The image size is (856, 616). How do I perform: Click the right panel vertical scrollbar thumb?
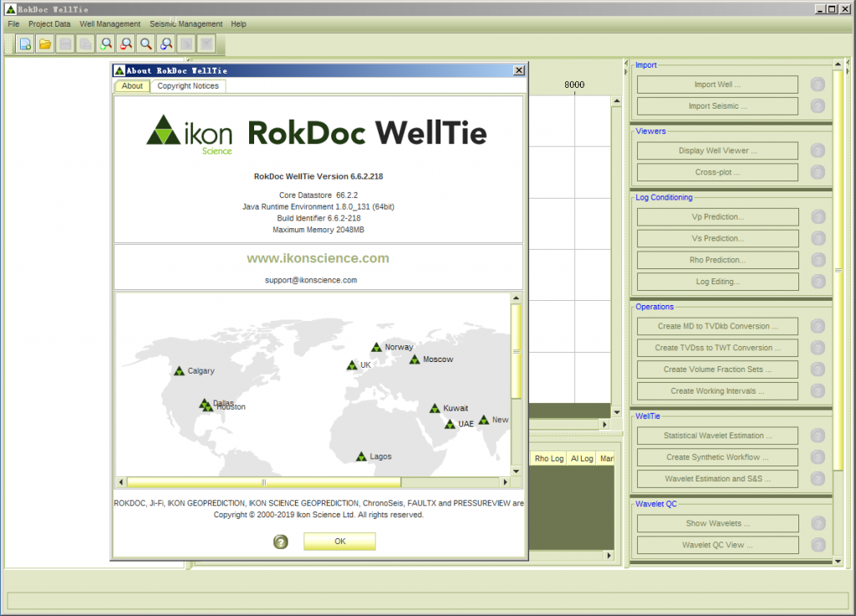pyautogui.click(x=838, y=269)
